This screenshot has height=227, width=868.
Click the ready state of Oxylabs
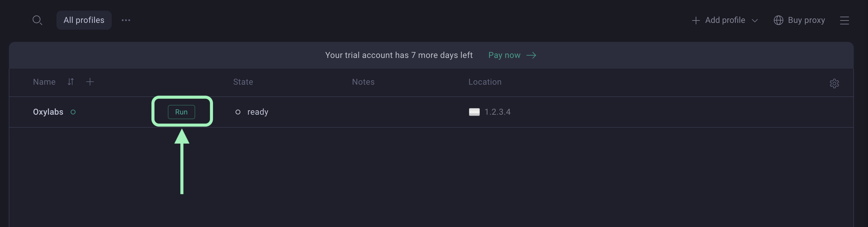[x=258, y=112]
